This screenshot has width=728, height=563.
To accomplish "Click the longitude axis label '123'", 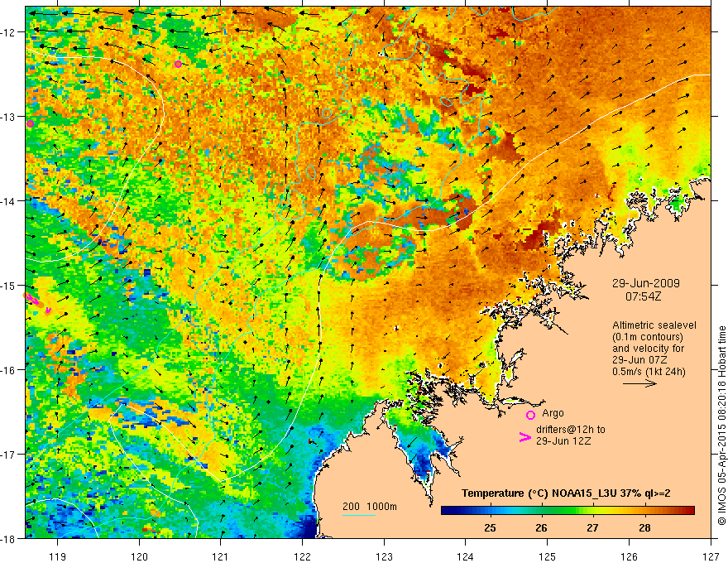I will [384, 556].
